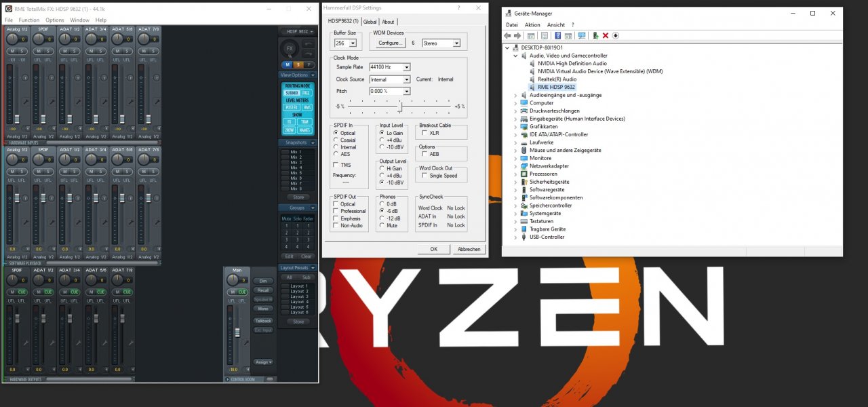Click the blue help icon in Geräte-Manager toolbar
Viewport: 868px width, 407px height.
[x=557, y=35]
